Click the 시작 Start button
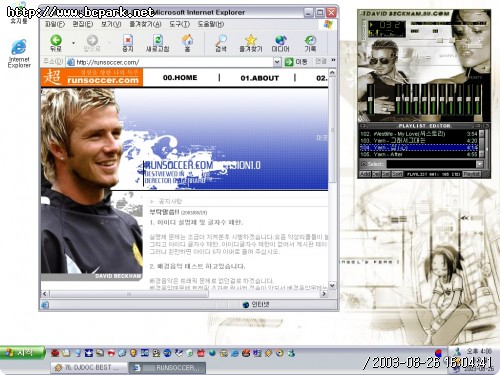Screen dimensions: 500x375 pos(23,353)
